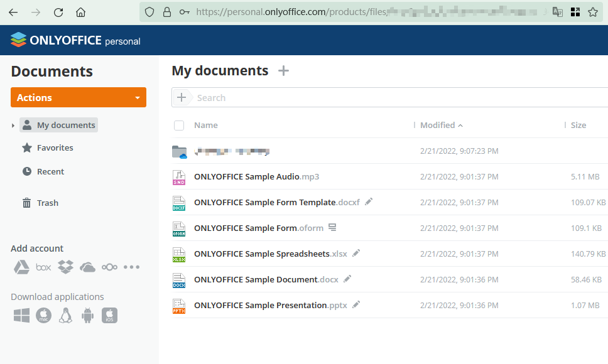Click the plus icon next to My documents
Image resolution: width=608 pixels, height=364 pixels.
[283, 70]
